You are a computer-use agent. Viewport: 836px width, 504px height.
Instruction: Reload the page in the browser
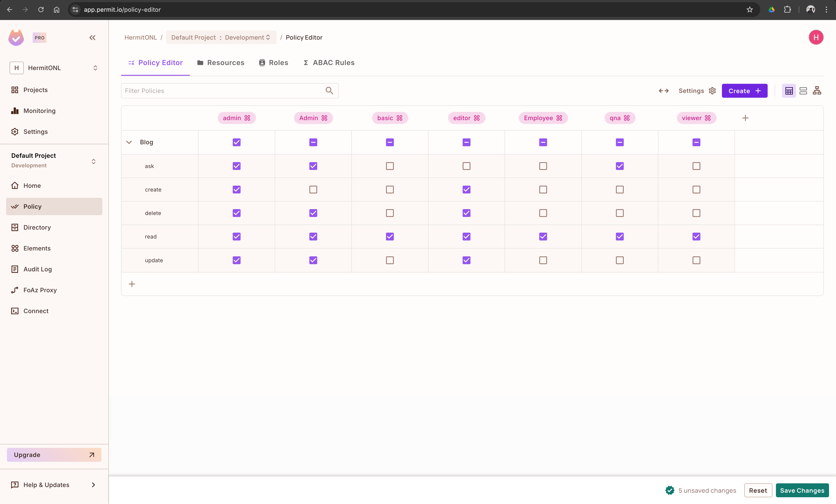(x=41, y=10)
